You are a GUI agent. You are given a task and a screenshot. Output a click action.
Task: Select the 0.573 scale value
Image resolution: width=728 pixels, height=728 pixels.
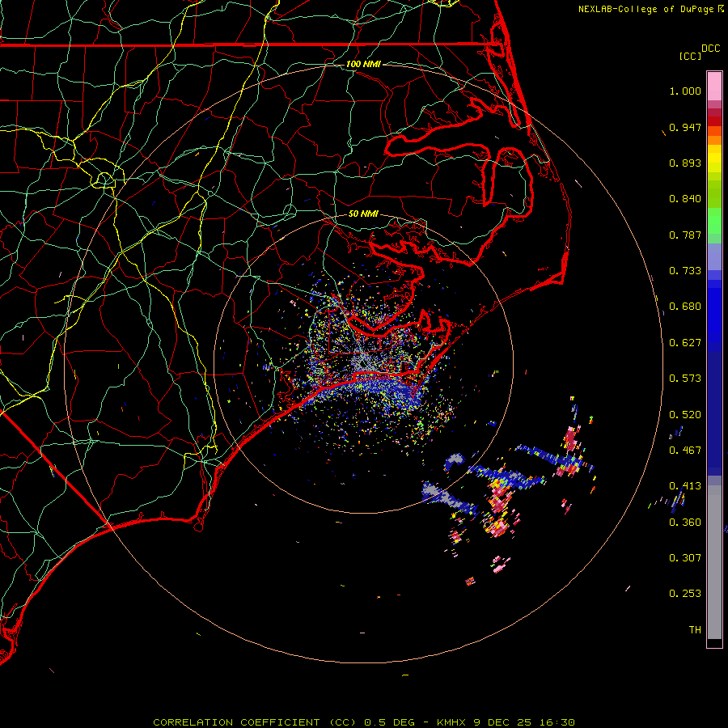click(685, 379)
